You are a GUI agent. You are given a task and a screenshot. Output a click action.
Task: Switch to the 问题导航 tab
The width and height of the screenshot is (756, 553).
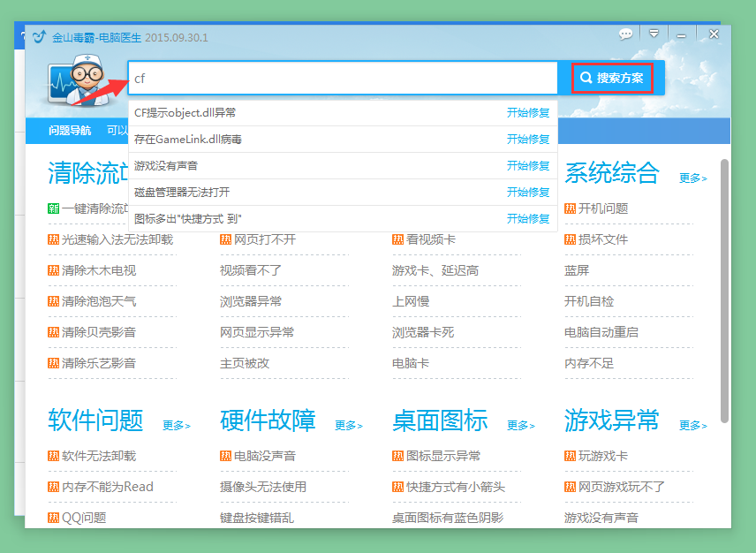coord(70,130)
